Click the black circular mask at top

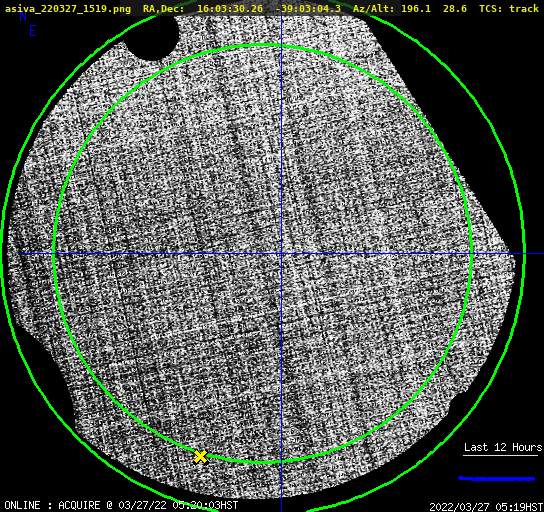[x=152, y=37]
